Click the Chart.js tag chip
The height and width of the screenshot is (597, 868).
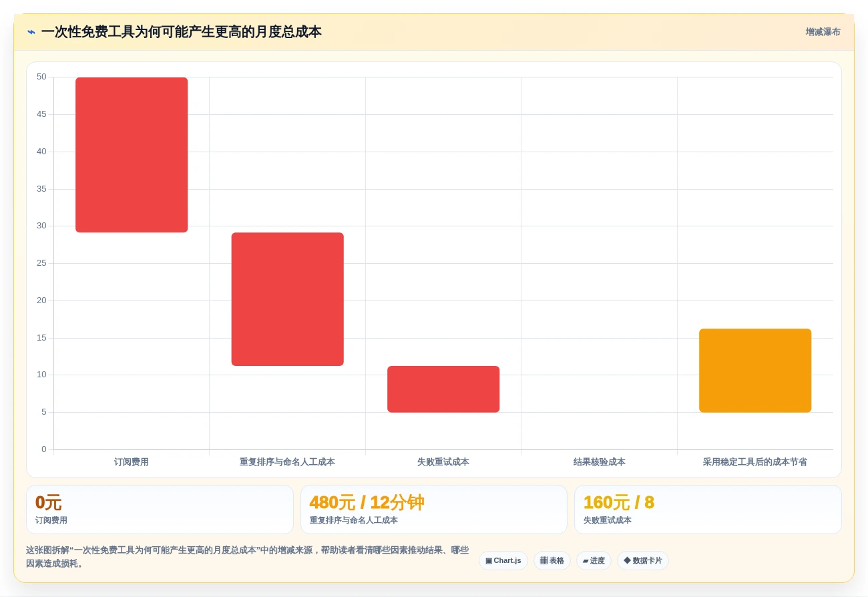click(x=503, y=561)
